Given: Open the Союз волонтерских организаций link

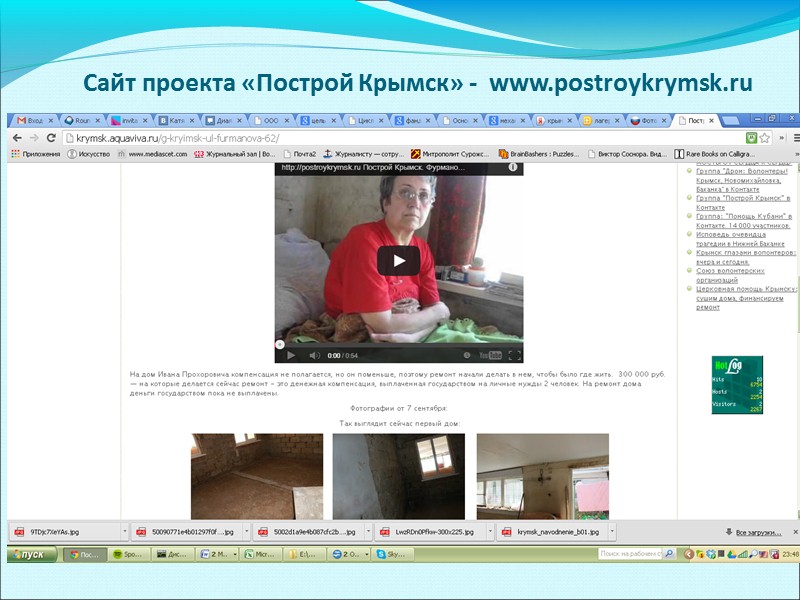Looking at the screenshot, I should [x=730, y=275].
